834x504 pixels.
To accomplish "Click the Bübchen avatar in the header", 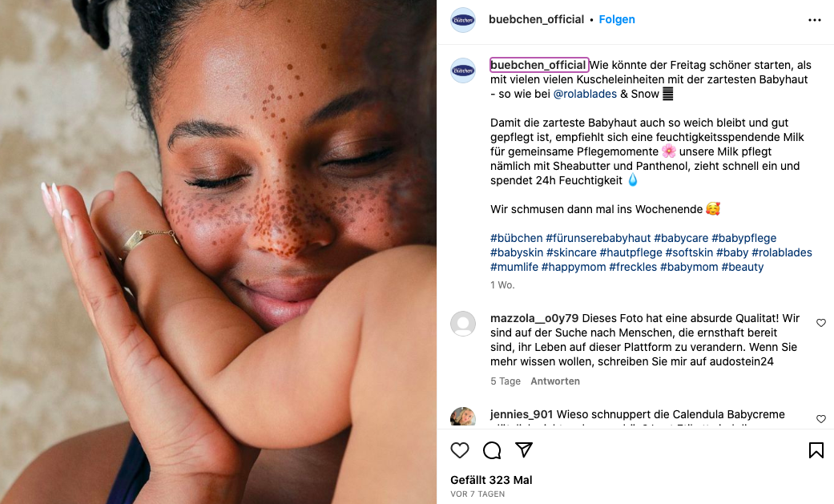I will [x=463, y=20].
